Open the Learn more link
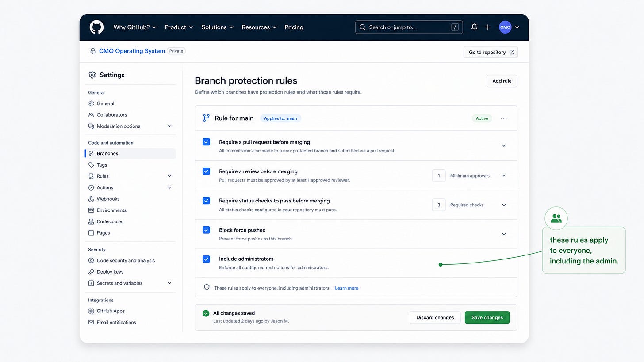The image size is (644, 362). tap(347, 288)
